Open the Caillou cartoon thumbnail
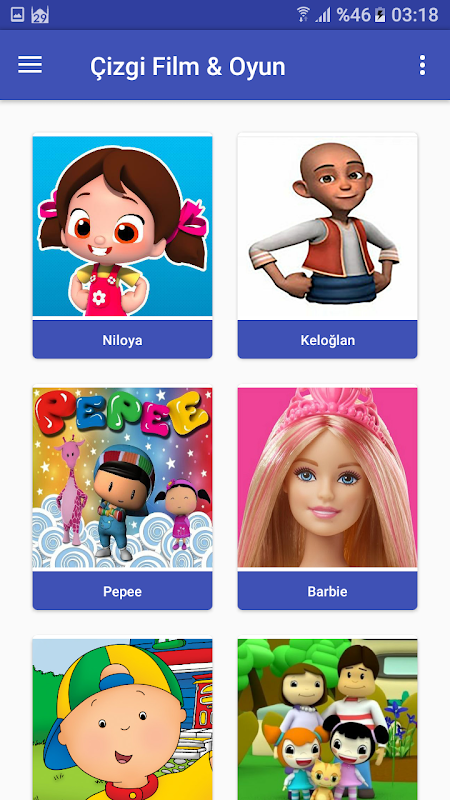The image size is (450, 800). click(x=122, y=719)
